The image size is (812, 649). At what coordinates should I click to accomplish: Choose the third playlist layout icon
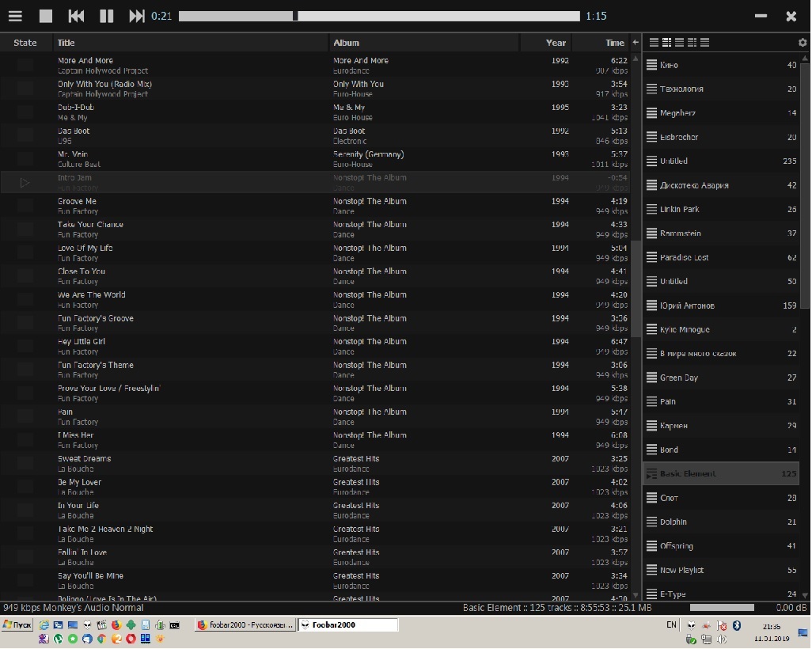679,43
